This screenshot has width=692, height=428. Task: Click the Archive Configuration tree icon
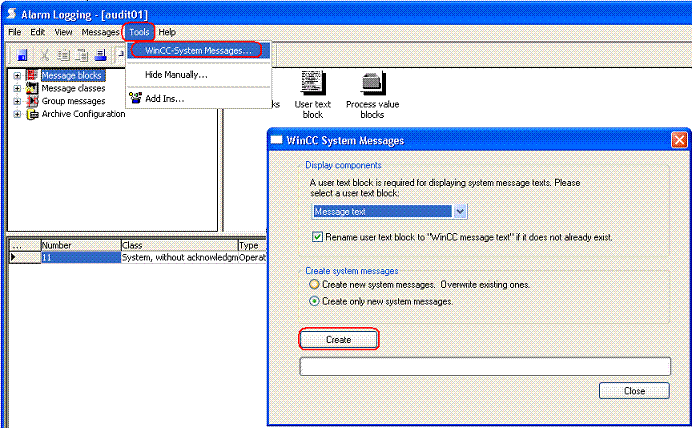32,114
